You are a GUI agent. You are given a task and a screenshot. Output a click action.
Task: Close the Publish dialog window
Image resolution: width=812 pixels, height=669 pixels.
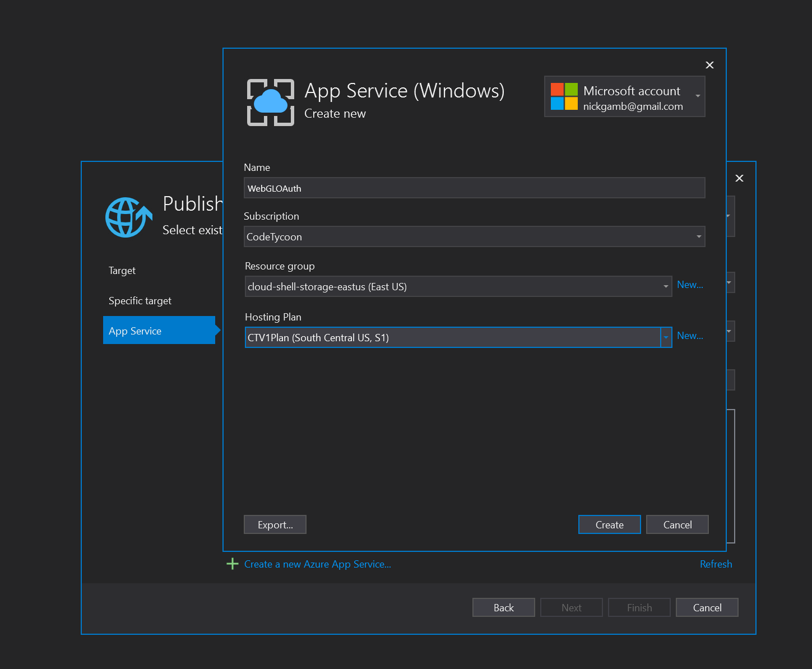click(x=739, y=178)
